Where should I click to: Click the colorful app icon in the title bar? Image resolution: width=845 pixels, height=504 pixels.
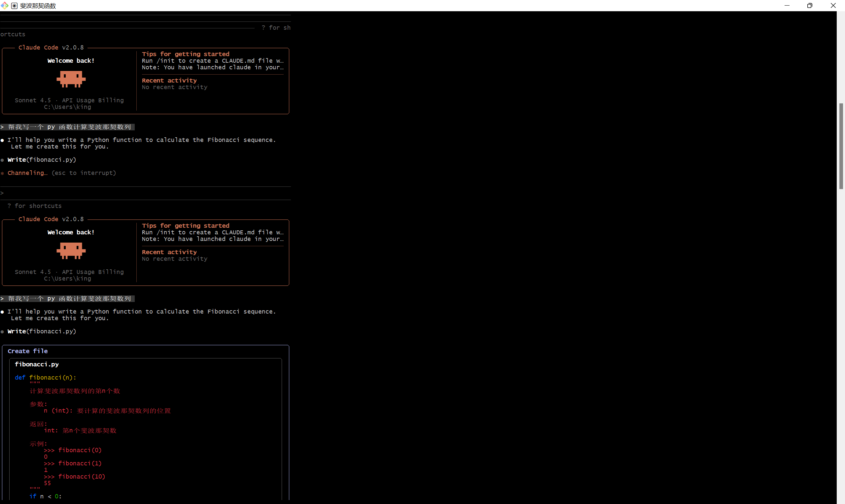(4, 5)
